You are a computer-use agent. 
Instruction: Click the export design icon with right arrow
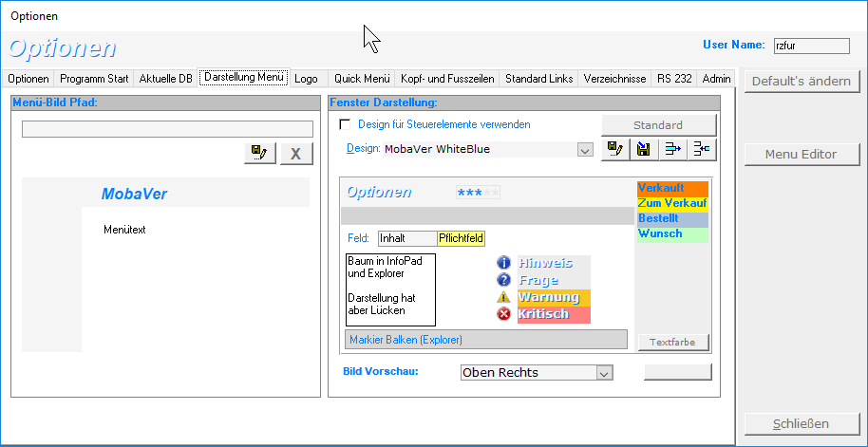coord(672,149)
